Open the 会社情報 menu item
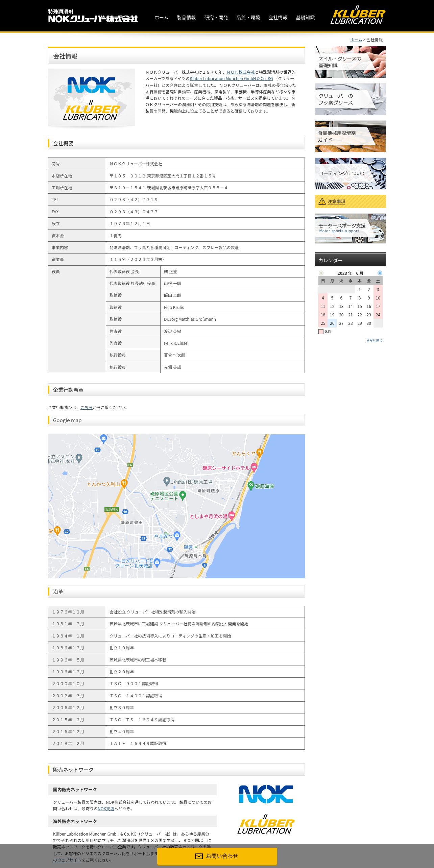This screenshot has height=868, width=434. (x=278, y=18)
